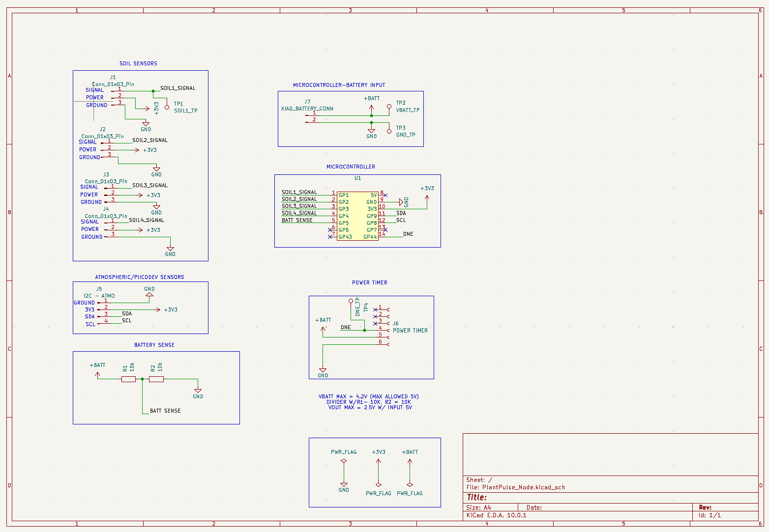The width and height of the screenshot is (769, 532).
Task: Select the J4 reference designator
Action: [106, 209]
